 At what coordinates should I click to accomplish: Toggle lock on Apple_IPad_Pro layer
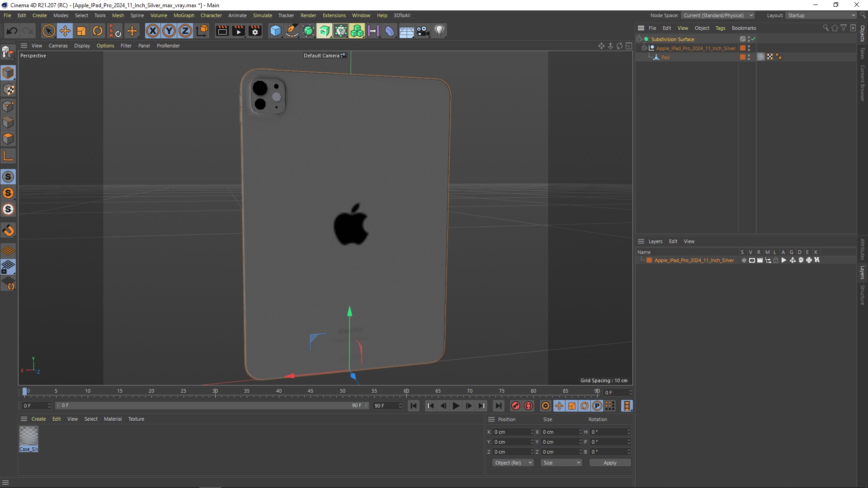776,260
